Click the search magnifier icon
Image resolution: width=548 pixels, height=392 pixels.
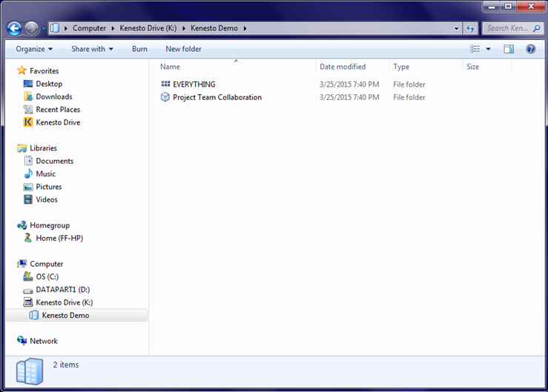pyautogui.click(x=536, y=28)
